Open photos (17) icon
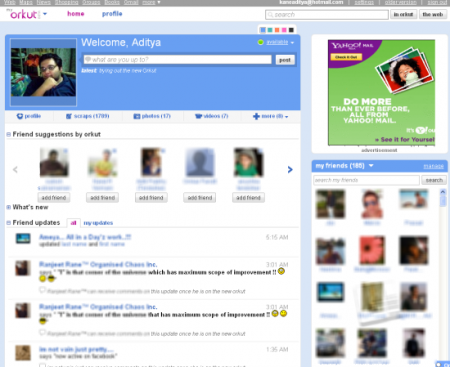The image size is (450, 367). click(x=137, y=116)
